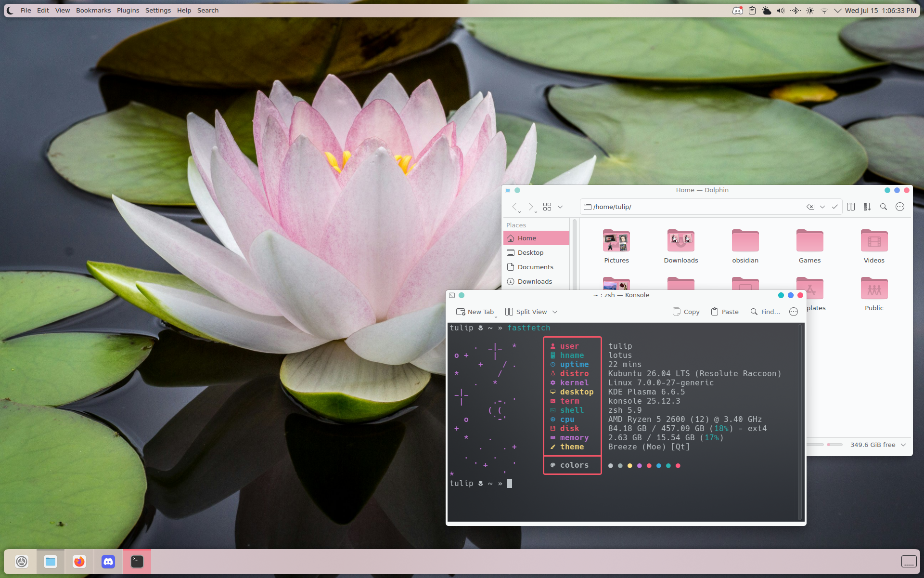The width and height of the screenshot is (924, 578).
Task: Open the File menu
Action: click(x=26, y=10)
